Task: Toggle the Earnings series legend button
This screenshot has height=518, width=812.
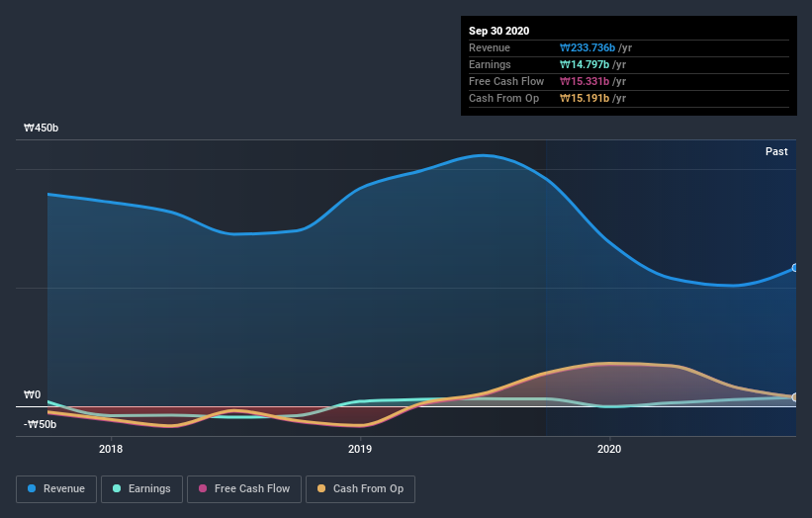Action: pyautogui.click(x=141, y=489)
